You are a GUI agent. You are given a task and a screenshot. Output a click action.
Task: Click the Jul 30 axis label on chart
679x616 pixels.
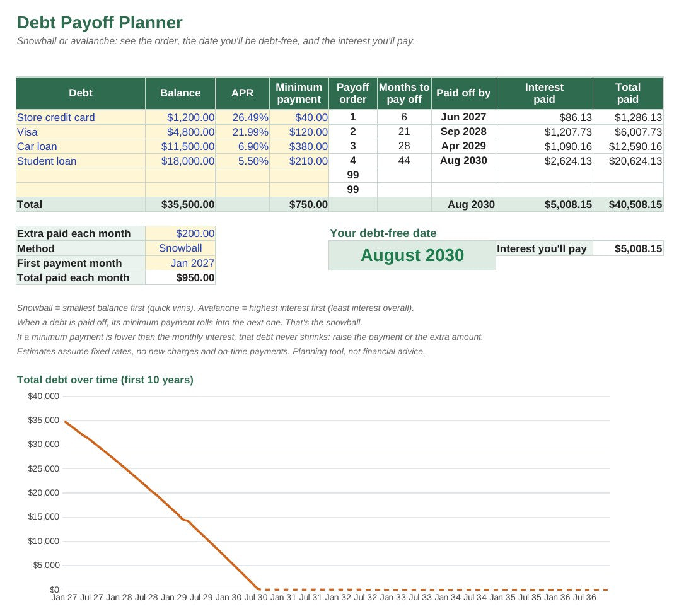(x=256, y=597)
